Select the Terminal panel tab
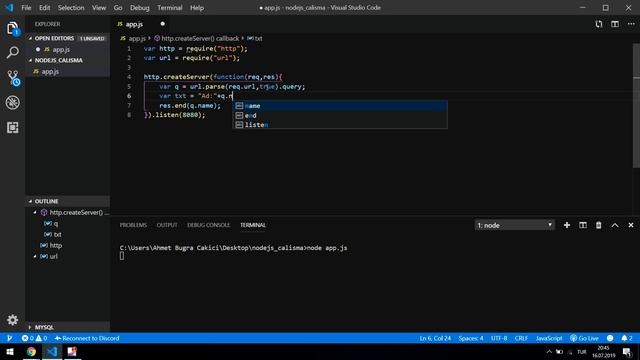Screen dimensions: 640x360 point(253,225)
